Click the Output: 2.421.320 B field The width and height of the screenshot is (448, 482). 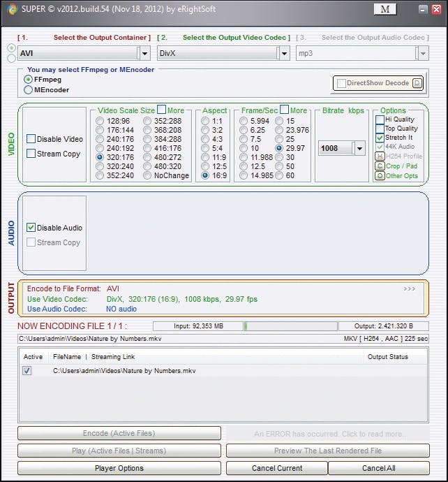click(x=384, y=326)
